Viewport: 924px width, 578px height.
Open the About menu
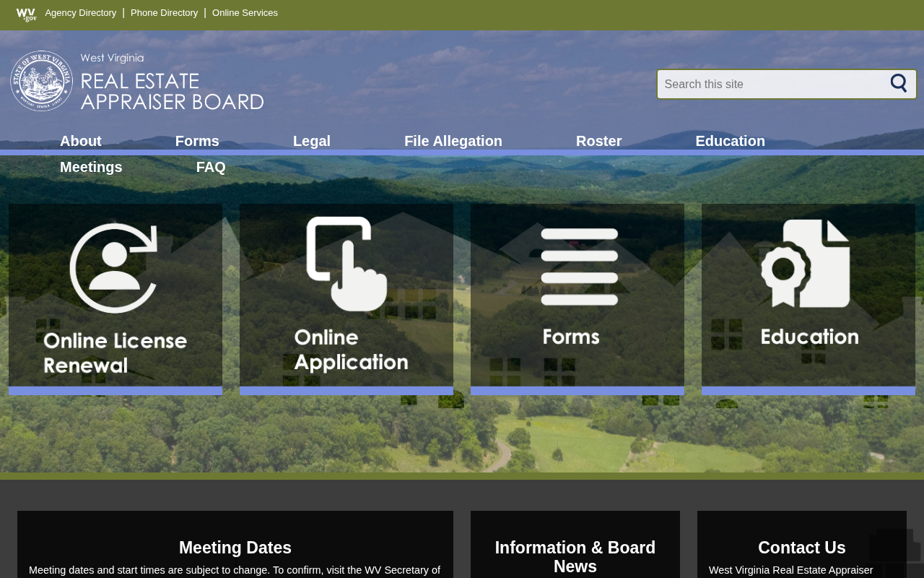[x=81, y=142]
